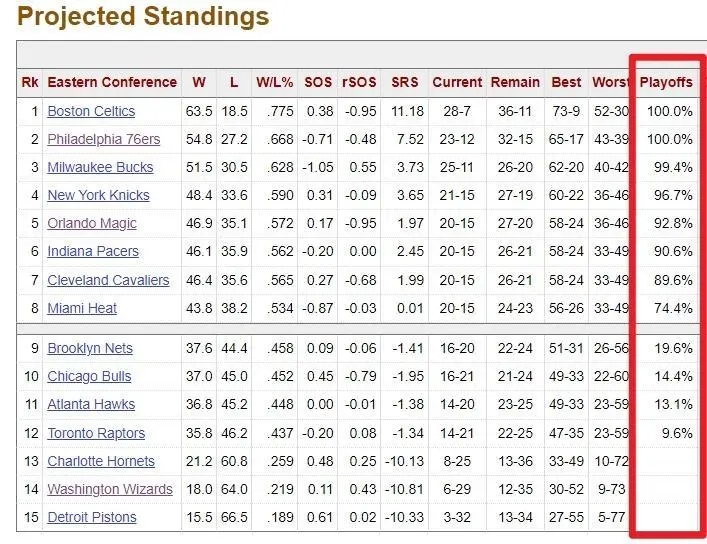Sort by the SRS column header

pos(405,82)
